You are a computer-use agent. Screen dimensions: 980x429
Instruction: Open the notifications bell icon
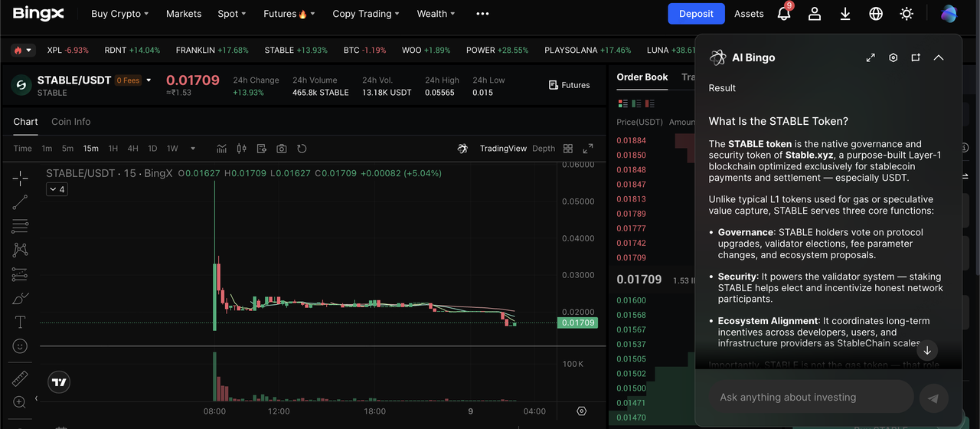click(x=784, y=14)
